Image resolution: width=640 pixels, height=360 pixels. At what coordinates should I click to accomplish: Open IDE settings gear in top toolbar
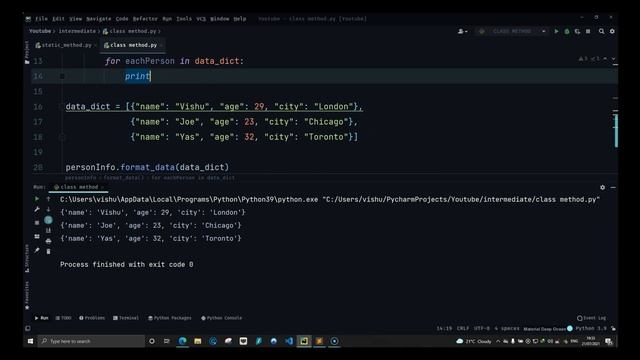coord(612,31)
